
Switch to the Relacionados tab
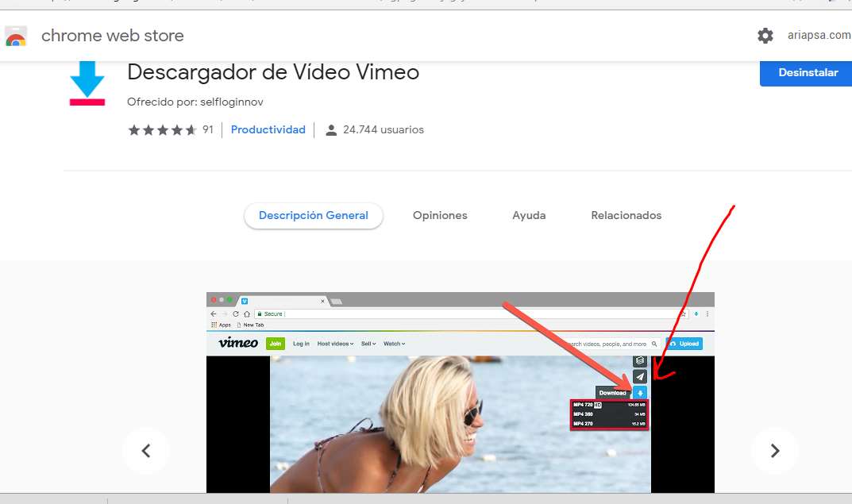click(626, 216)
